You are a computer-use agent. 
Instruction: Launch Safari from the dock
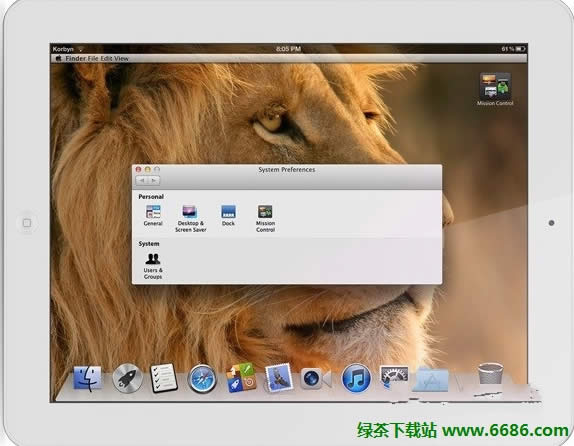pyautogui.click(x=202, y=379)
